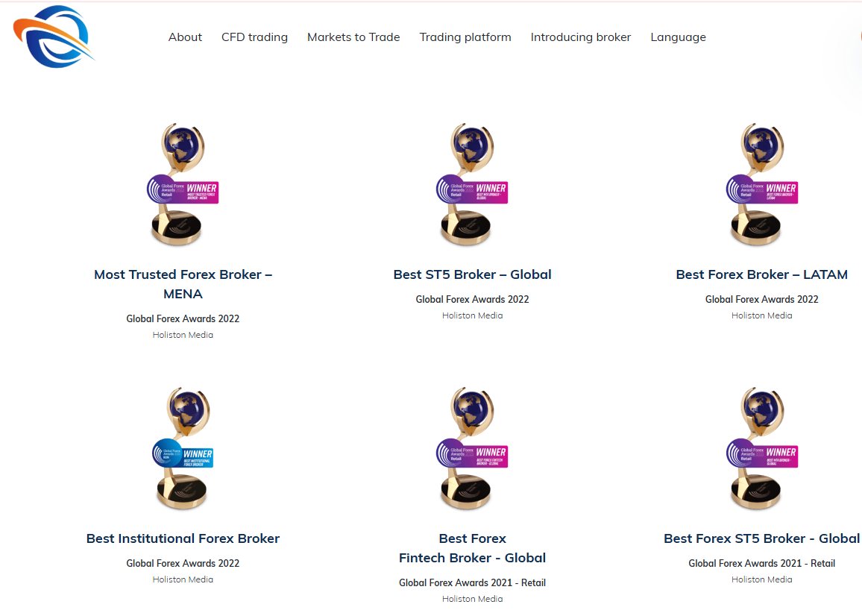This screenshot has height=616, width=862.
Task: Click the Best Forex Broker – LATAM heading
Action: [761, 274]
